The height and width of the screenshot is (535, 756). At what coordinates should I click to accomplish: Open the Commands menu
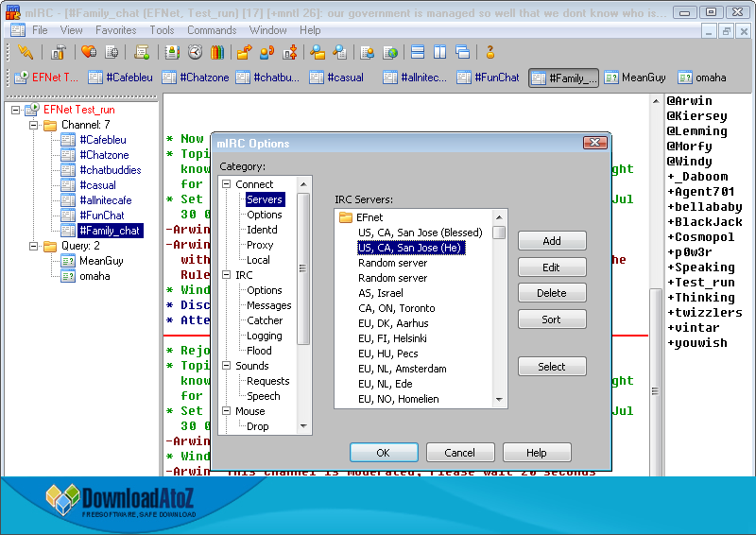pos(212,30)
